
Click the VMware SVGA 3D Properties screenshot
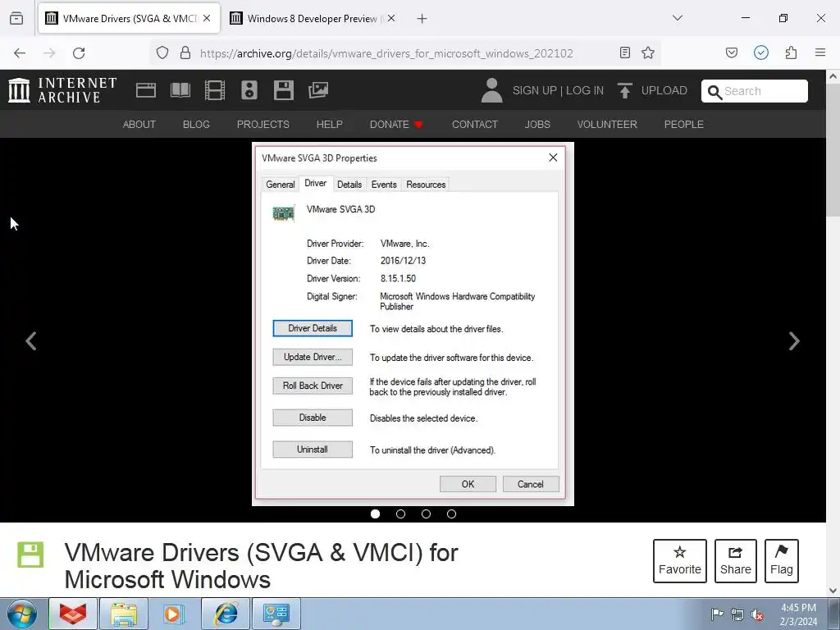413,323
